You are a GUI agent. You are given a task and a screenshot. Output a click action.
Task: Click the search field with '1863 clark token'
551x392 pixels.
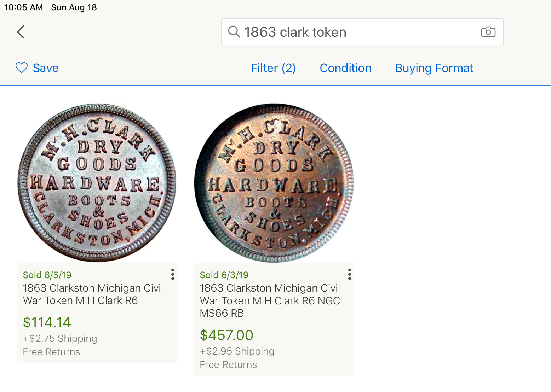click(x=357, y=32)
